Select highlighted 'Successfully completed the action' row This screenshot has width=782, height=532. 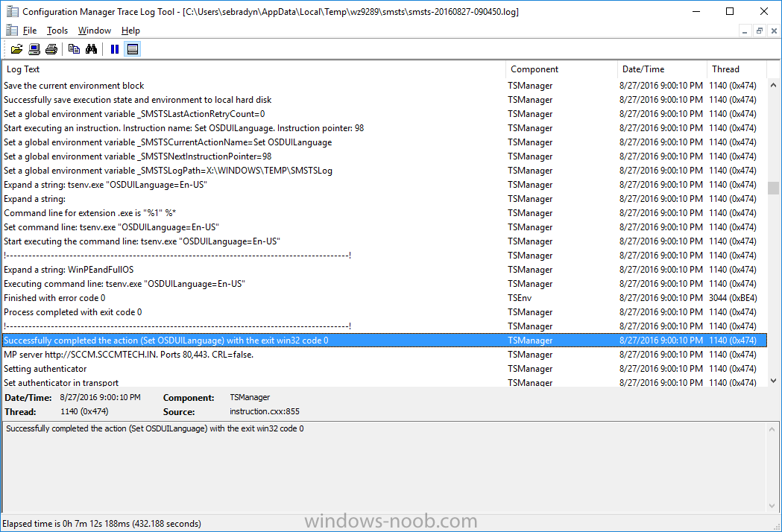pos(384,341)
